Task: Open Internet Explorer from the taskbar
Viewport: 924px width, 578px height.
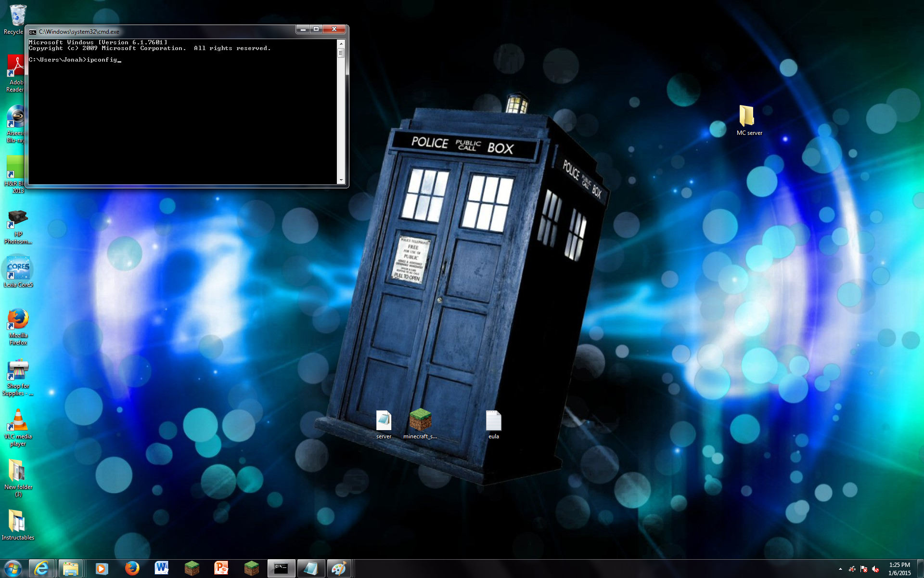Action: point(42,568)
